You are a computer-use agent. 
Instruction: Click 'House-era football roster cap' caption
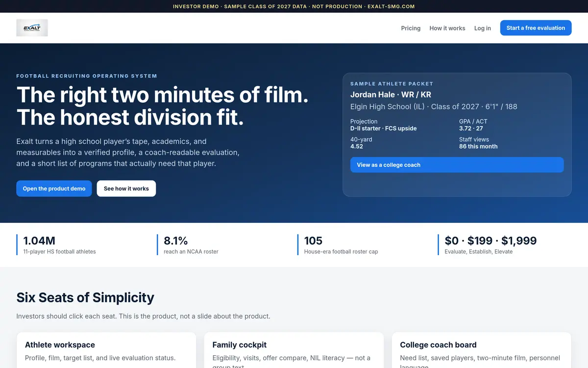[341, 252]
